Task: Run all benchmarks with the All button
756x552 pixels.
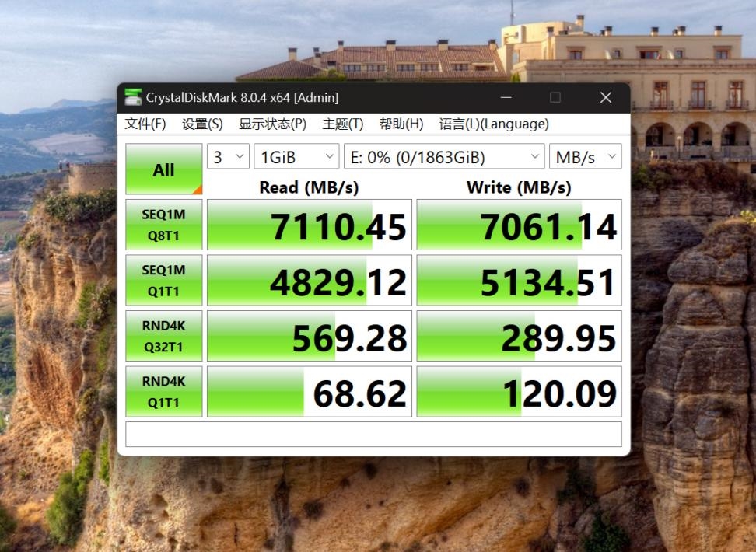Action: 164,169
